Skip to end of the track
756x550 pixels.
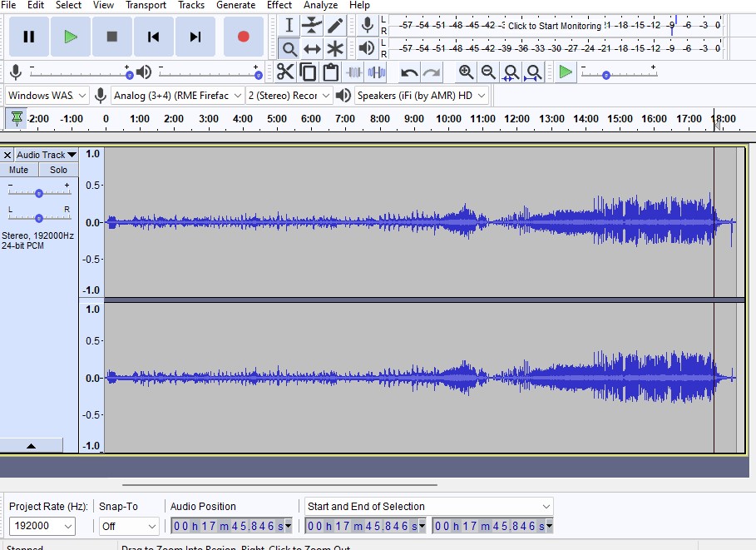[195, 37]
